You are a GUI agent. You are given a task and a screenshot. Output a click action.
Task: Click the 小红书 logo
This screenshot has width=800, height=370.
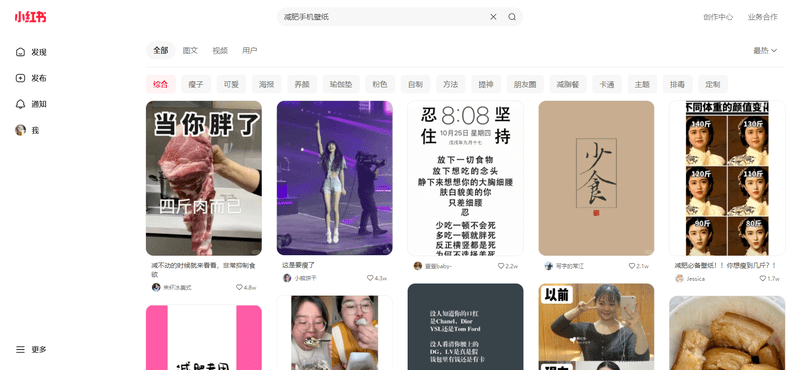pyautogui.click(x=30, y=17)
